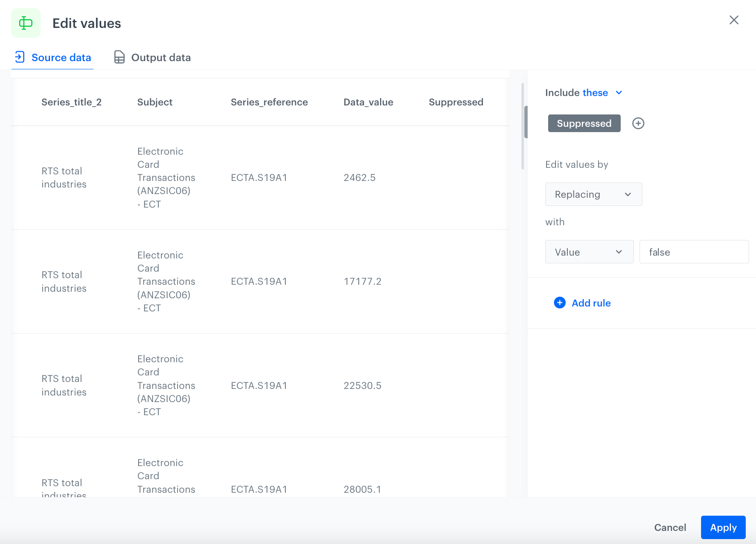Close the Edit values dialog
The height and width of the screenshot is (544, 756).
[733, 20]
